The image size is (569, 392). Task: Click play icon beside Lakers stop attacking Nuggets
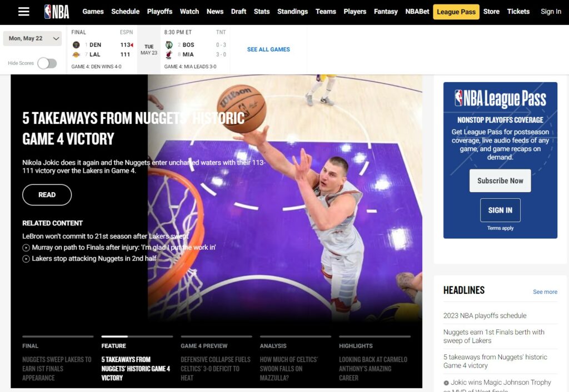click(x=26, y=259)
